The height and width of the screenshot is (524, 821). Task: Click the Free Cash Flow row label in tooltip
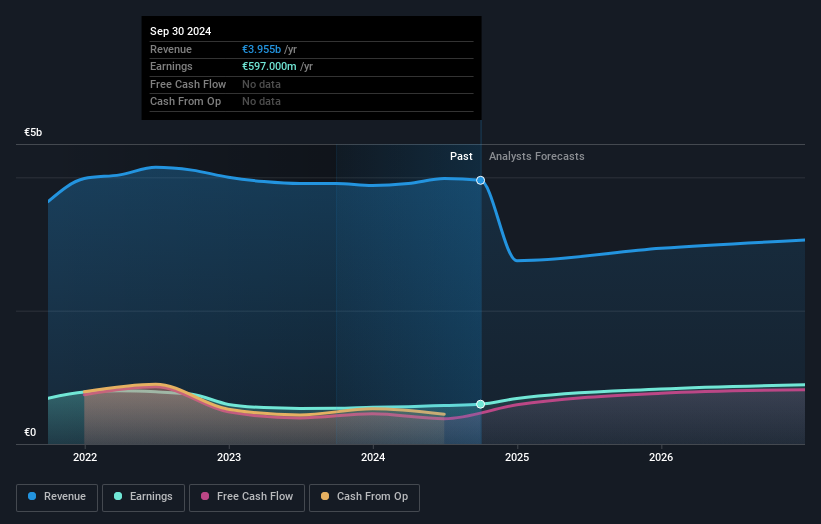pyautogui.click(x=188, y=84)
